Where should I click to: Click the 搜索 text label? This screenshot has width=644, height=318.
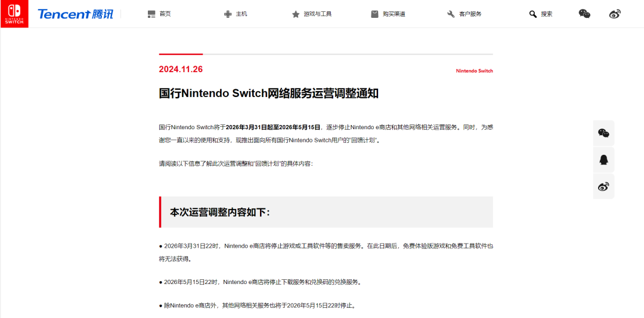[x=546, y=14]
